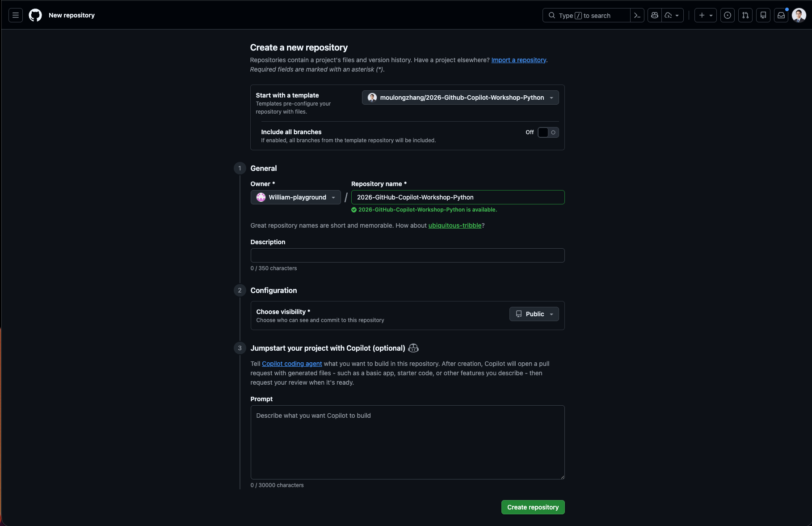Open the notifications inbox icon
The width and height of the screenshot is (812, 526).
pyautogui.click(x=781, y=15)
